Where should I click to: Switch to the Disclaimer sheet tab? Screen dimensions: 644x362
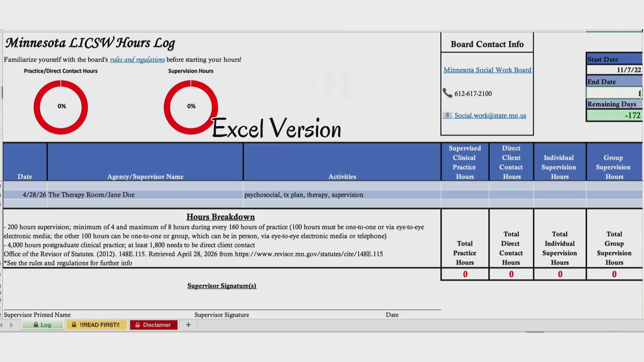click(157, 325)
